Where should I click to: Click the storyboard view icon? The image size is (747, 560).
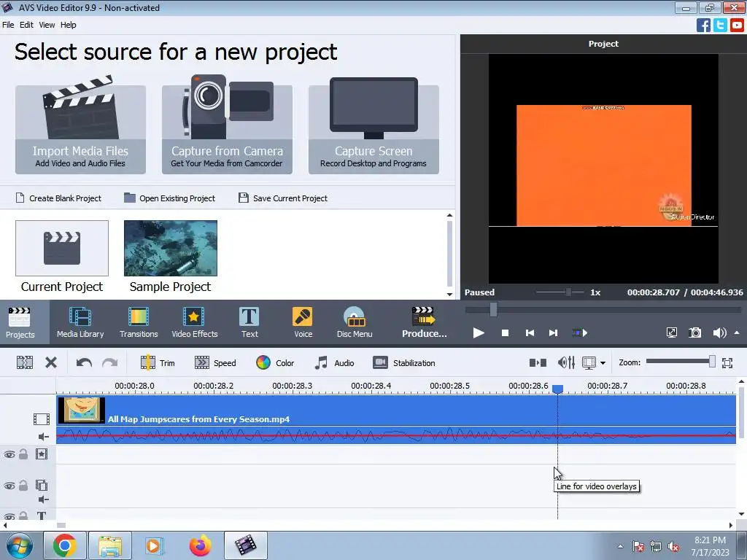[538, 363]
